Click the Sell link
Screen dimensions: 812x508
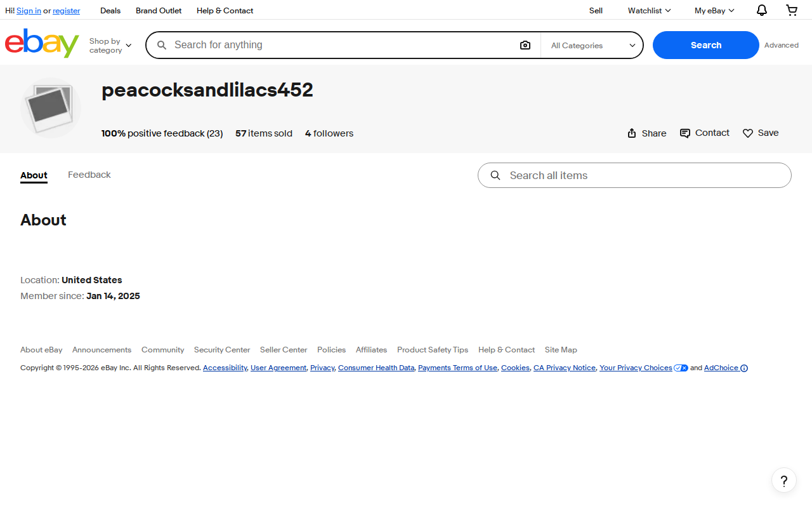coord(596,10)
